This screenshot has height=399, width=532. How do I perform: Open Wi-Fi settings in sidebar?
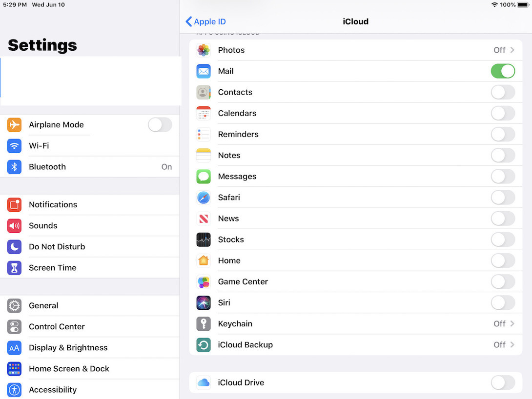pos(90,146)
